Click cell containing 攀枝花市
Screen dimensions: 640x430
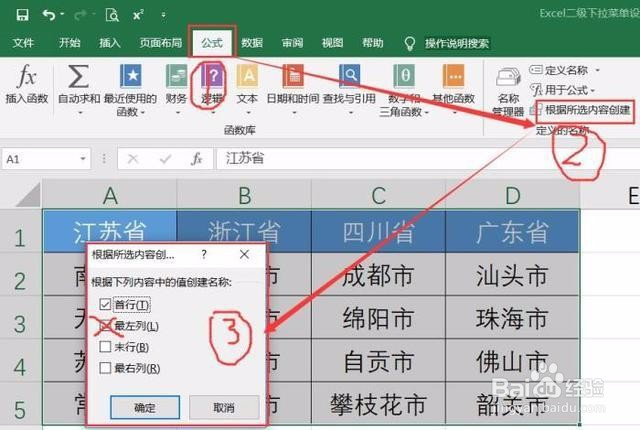point(378,403)
